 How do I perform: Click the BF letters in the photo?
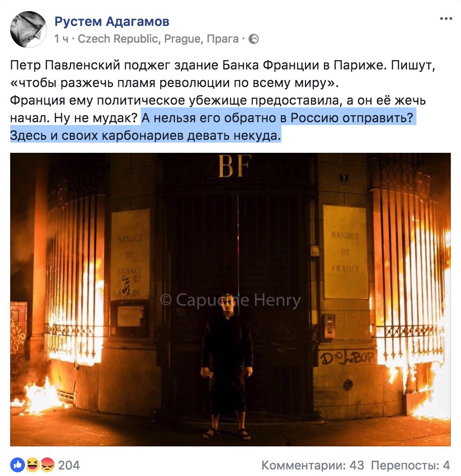point(235,166)
